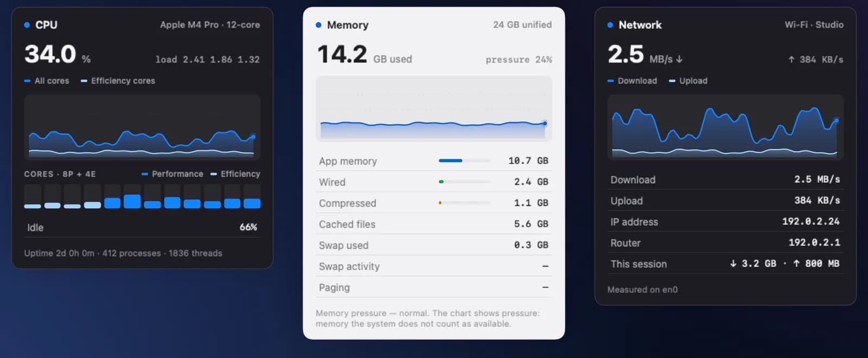Image resolution: width=868 pixels, height=358 pixels.
Task: Click the memory pressure explanation note
Action: click(x=427, y=318)
